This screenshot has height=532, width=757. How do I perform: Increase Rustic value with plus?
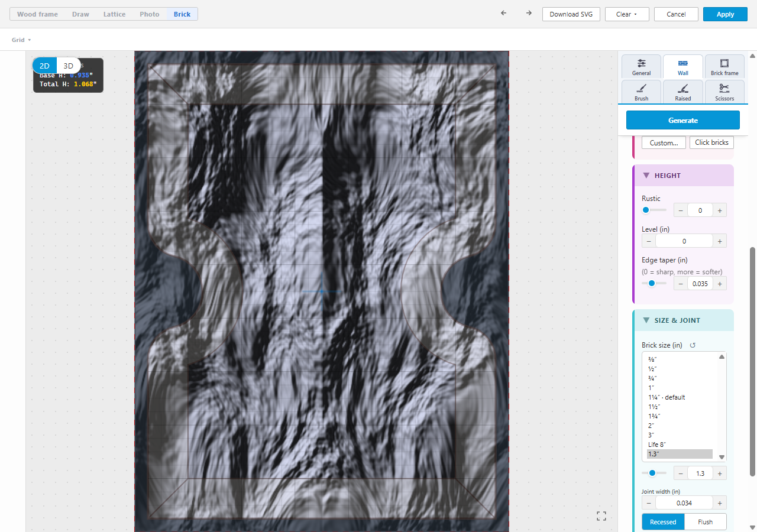pyautogui.click(x=720, y=210)
